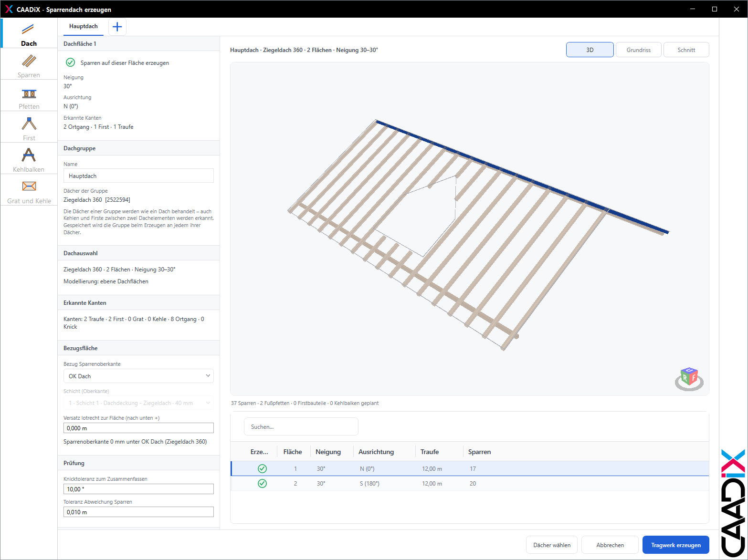The width and height of the screenshot is (748, 560).
Task: Open the Pfetten section icon
Action: coord(29,93)
